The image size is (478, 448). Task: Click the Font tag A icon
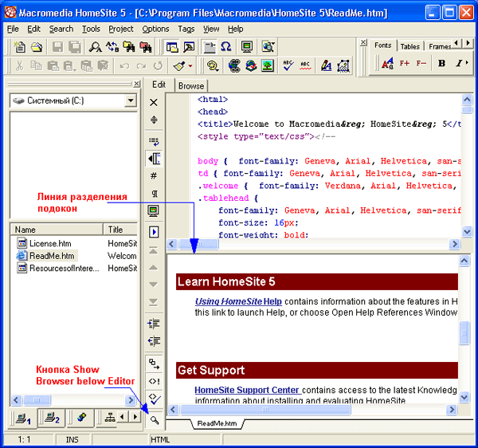pyautogui.click(x=387, y=64)
